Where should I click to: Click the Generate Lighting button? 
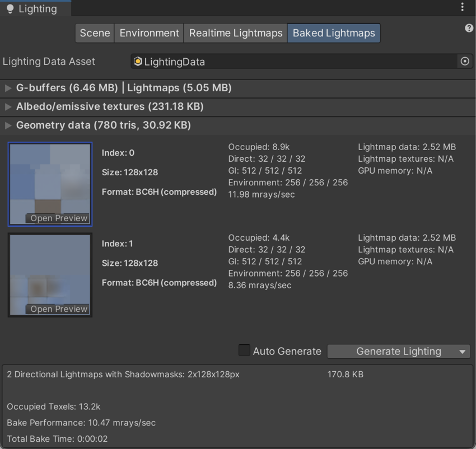398,352
